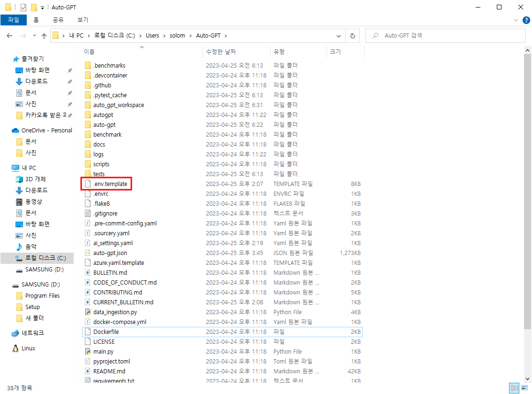532x394 pixels.
Task: Sort by 이름 column header
Action: [x=89, y=52]
